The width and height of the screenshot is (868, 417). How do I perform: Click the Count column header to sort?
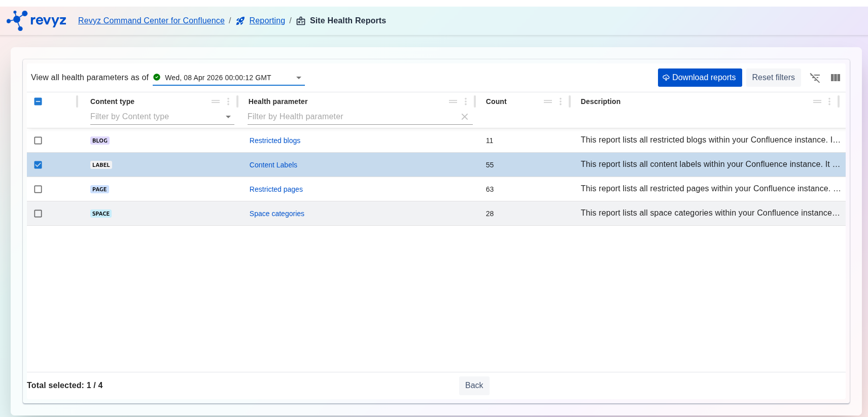point(496,101)
